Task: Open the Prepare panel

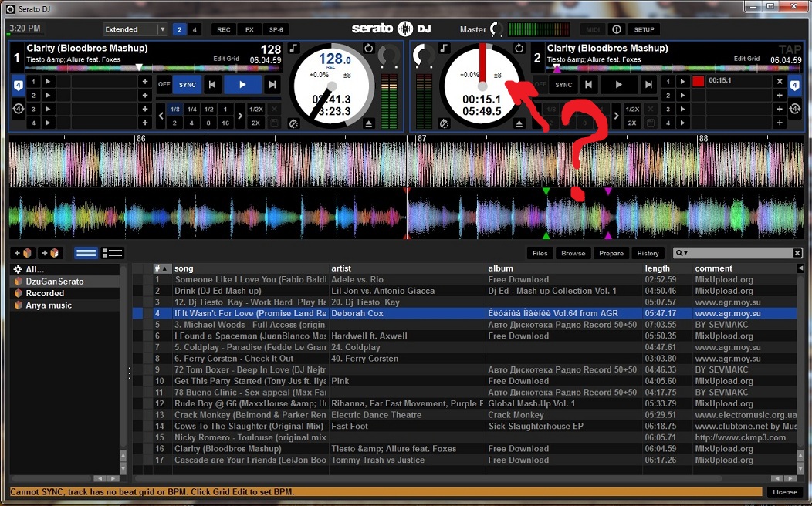Action: click(611, 253)
